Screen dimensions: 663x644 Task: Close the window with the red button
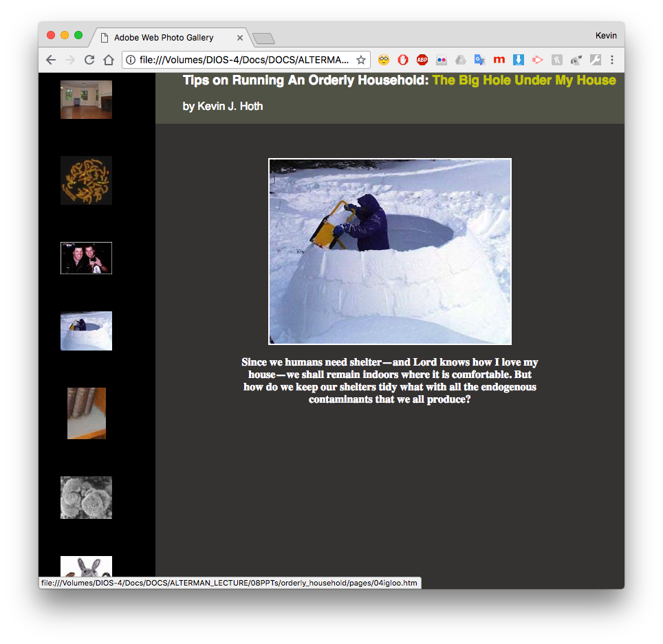pyautogui.click(x=51, y=35)
